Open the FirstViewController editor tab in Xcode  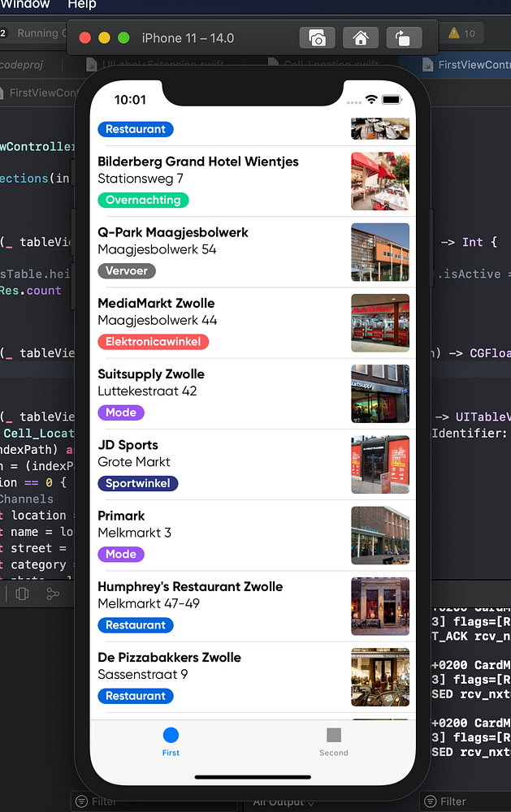tap(467, 65)
